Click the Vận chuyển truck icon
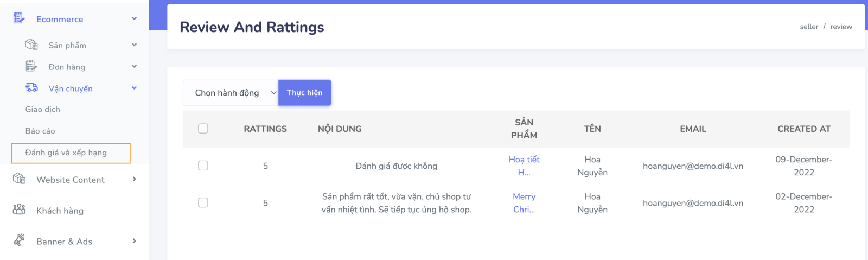Viewport: 868px width, 260px height. pos(31,88)
